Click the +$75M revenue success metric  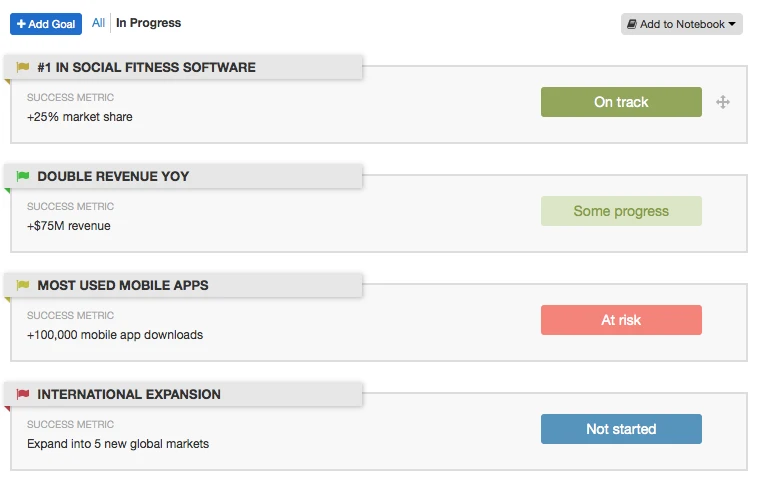click(69, 226)
